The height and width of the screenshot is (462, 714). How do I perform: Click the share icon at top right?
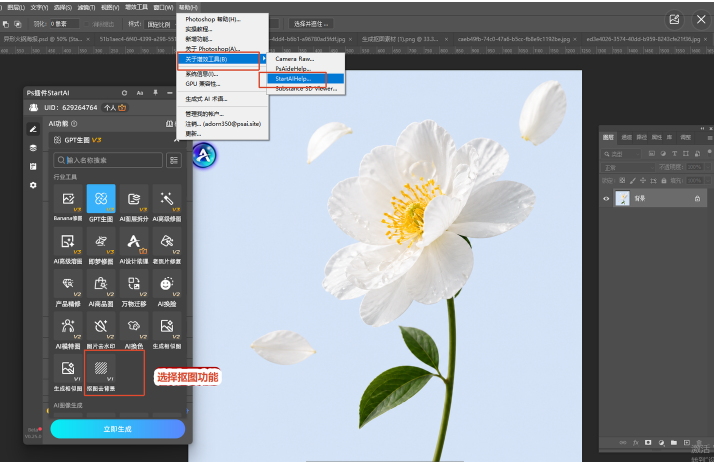point(674,20)
